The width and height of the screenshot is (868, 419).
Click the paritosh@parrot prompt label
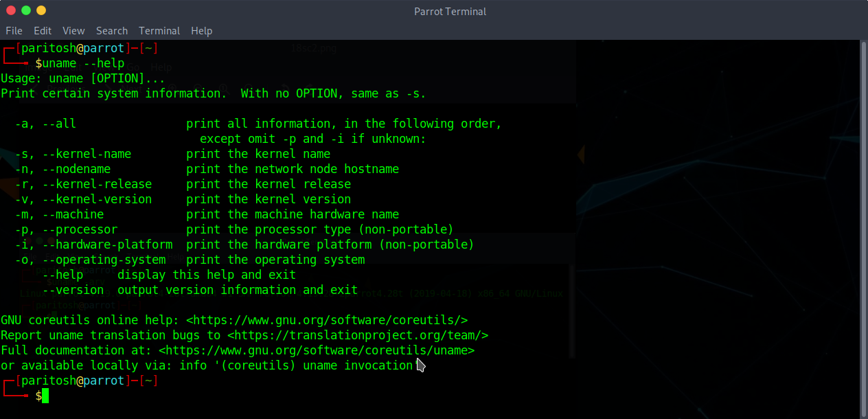(84, 380)
